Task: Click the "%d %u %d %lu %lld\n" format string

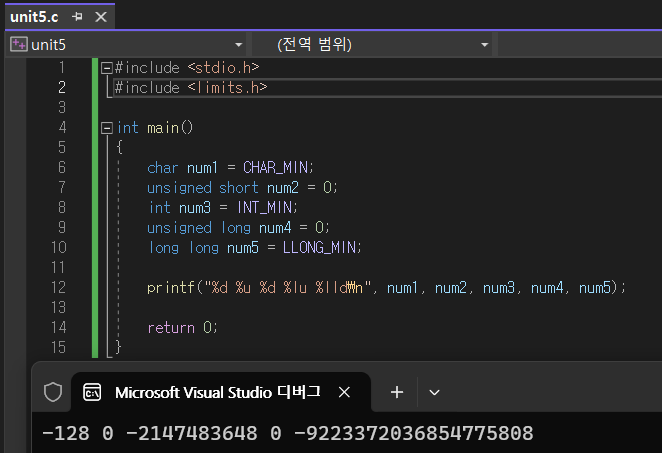Action: [x=288, y=288]
